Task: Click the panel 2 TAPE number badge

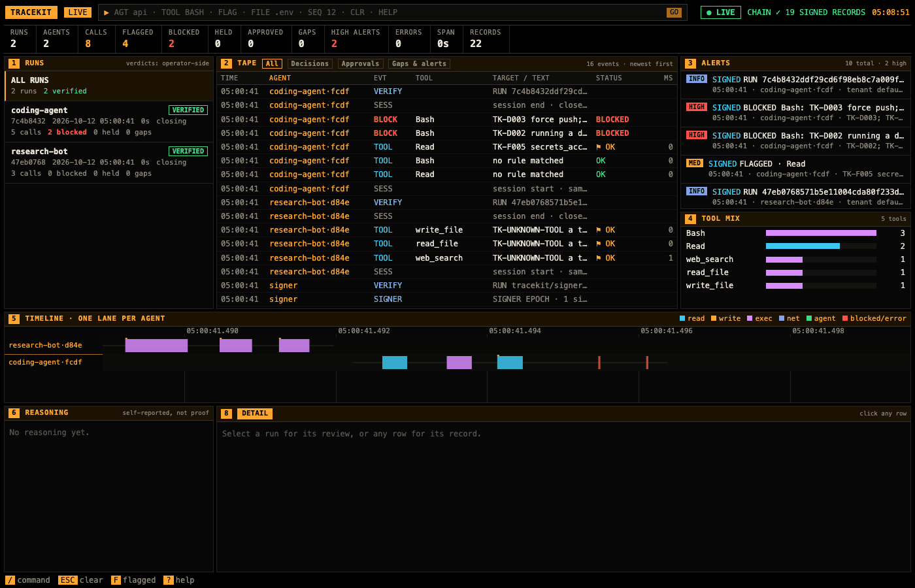Action: click(x=226, y=63)
